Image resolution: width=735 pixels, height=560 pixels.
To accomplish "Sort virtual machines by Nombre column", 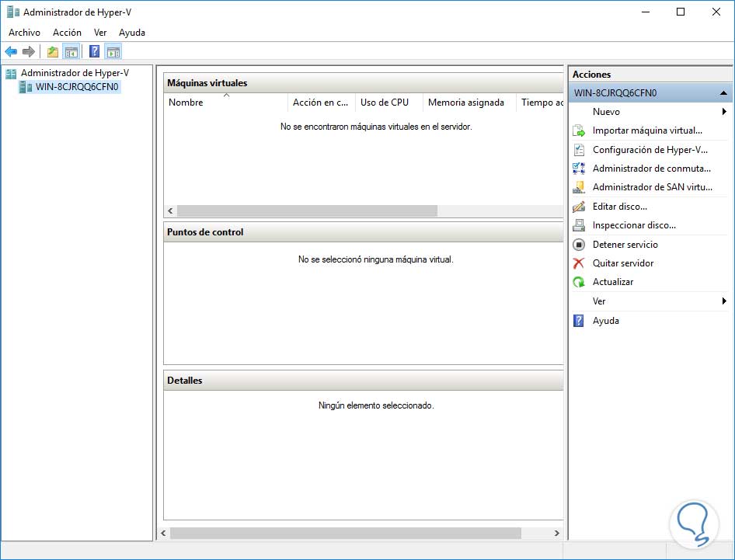I will click(x=225, y=103).
